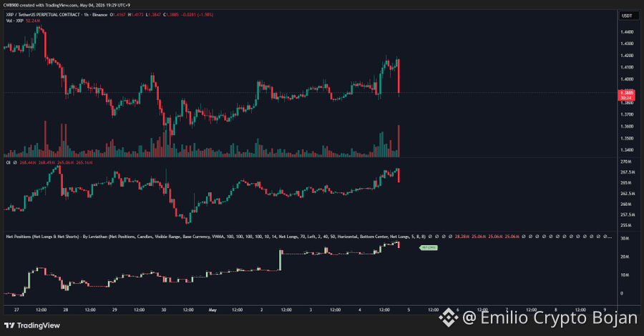Select the XRP / TetherUS PERPETUAL CONTRACT title
The width and height of the screenshot is (644, 336).
(x=43, y=15)
